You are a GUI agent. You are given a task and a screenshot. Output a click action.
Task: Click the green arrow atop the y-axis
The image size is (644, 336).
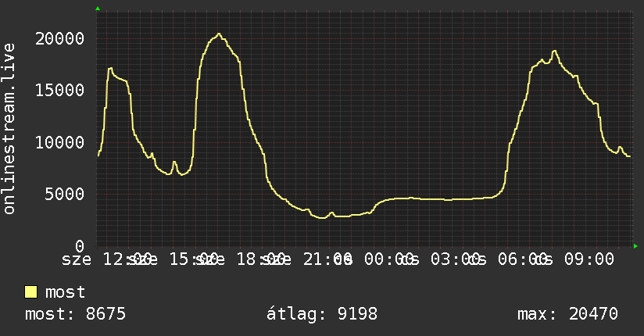(98, 9)
